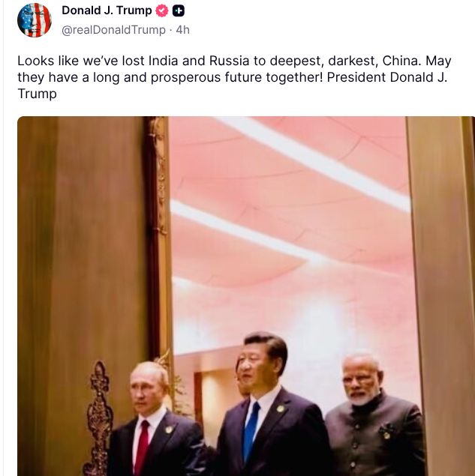The image size is (475, 476).
Task: Open the attached photo in the post
Action: [x=246, y=296]
